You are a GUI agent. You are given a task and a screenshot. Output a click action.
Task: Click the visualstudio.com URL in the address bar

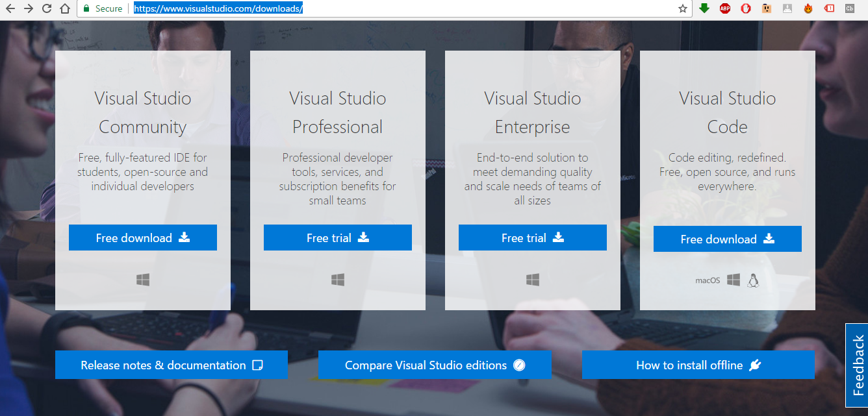(x=218, y=8)
